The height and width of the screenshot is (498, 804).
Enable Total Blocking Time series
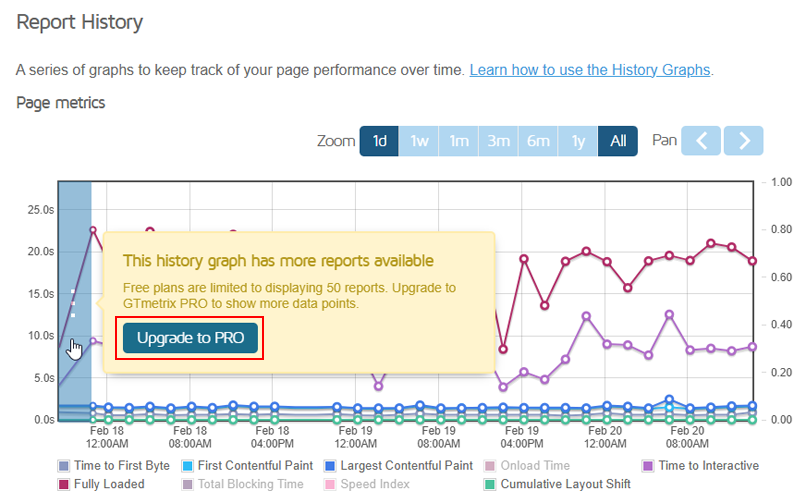[243, 484]
